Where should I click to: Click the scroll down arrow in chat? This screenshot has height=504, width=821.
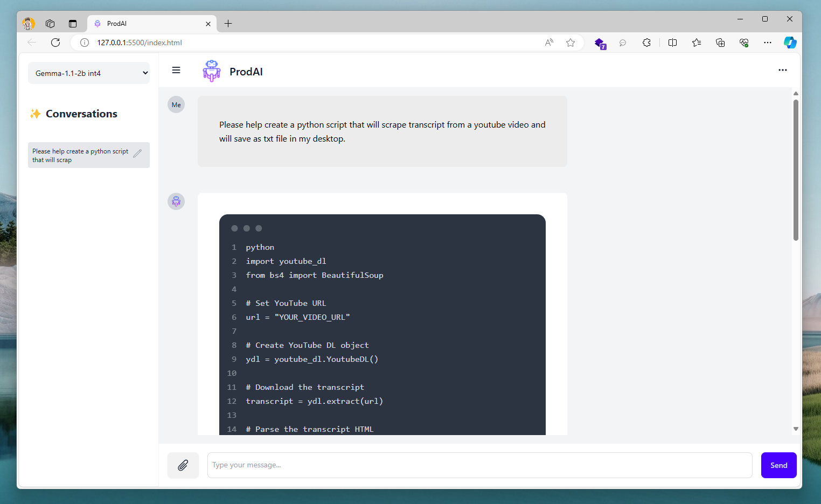tap(796, 429)
